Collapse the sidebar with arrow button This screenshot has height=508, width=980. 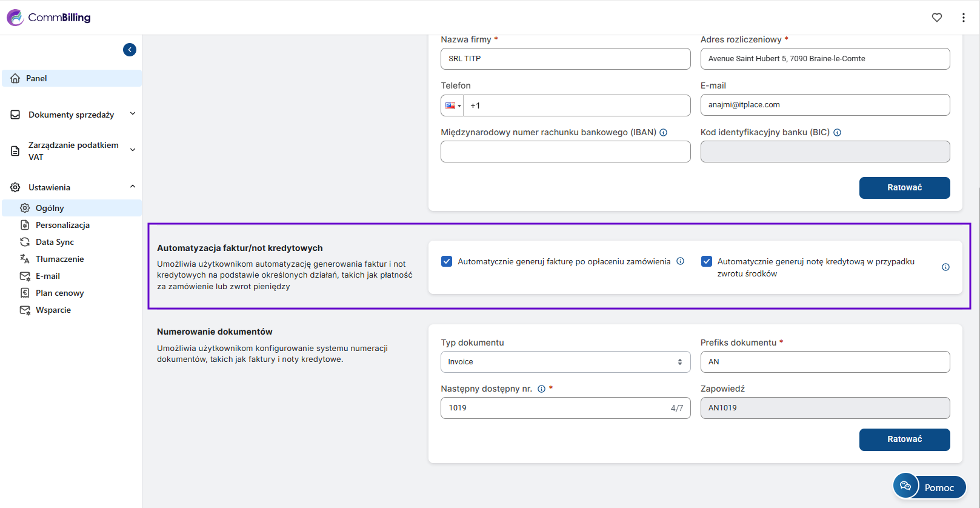130,50
